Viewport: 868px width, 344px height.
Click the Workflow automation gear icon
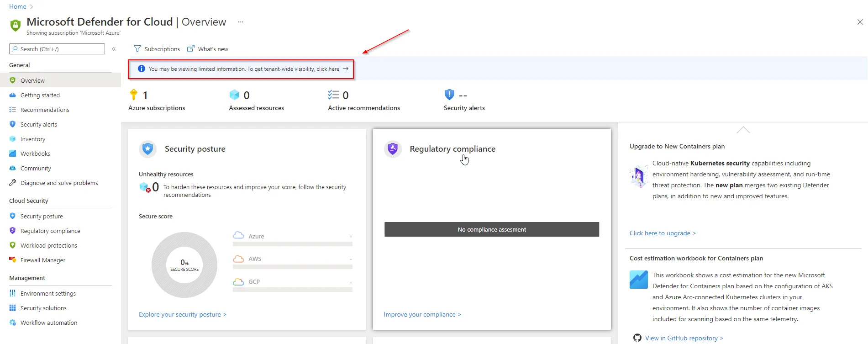point(13,323)
